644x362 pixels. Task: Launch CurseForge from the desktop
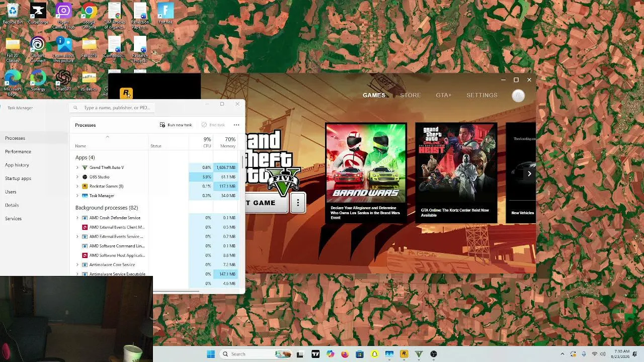pyautogui.click(x=38, y=14)
